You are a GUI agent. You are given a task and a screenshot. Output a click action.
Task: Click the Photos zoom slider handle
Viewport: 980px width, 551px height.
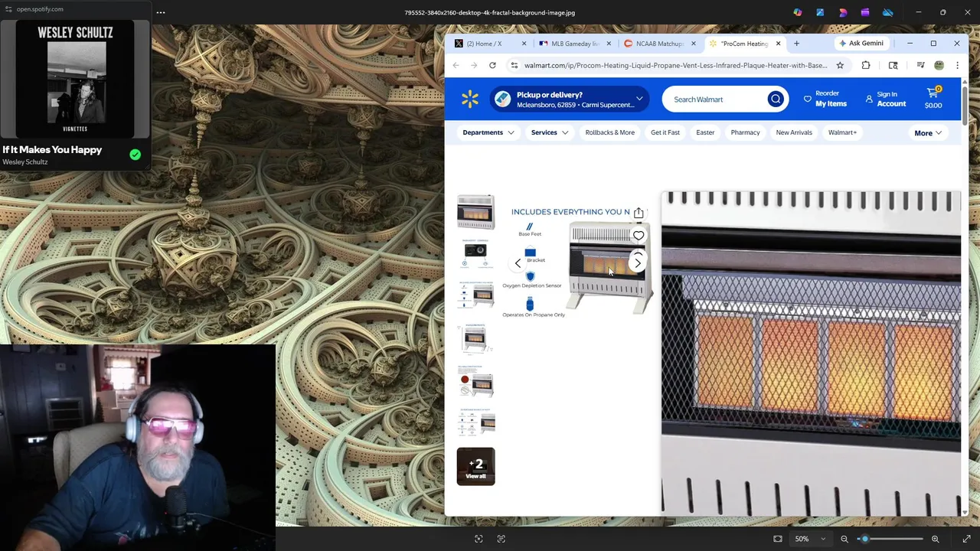click(864, 539)
